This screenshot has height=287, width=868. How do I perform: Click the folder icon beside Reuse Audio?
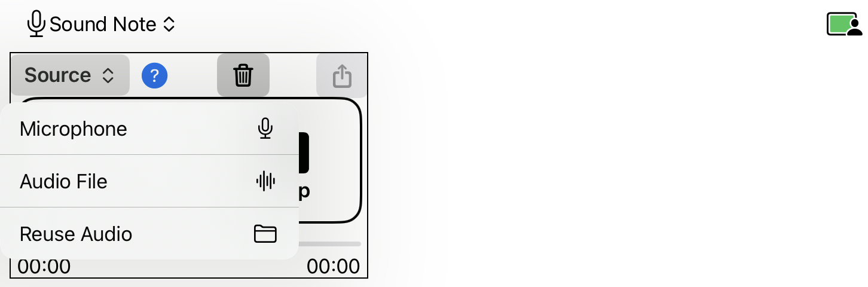[x=265, y=234]
